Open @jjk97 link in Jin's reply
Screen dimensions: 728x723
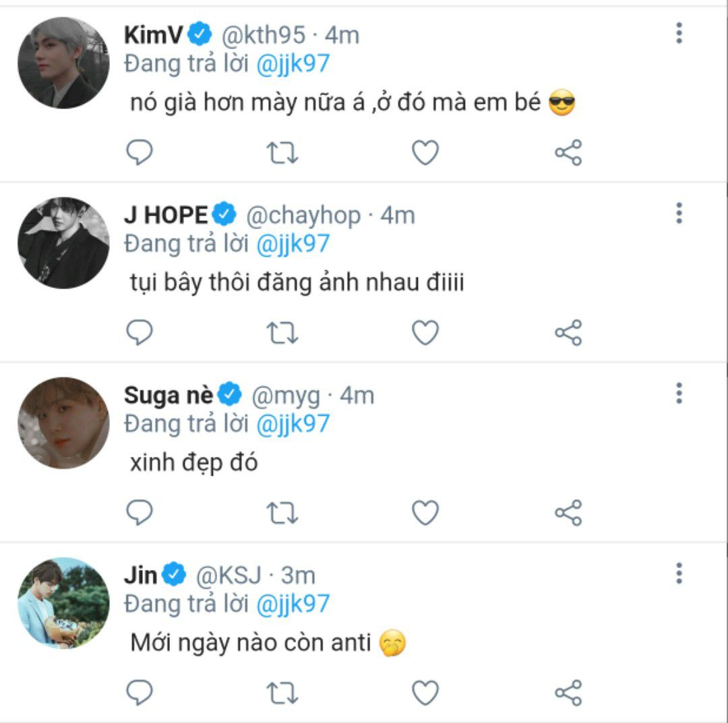293,604
